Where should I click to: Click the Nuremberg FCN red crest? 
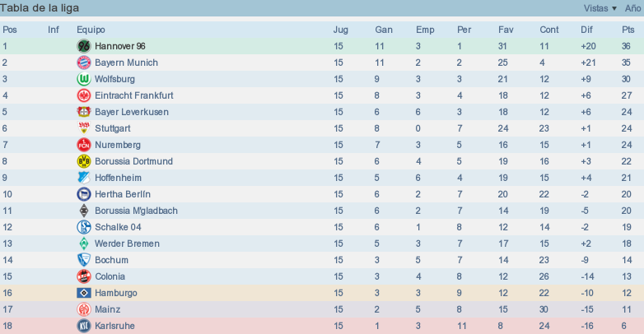coord(84,145)
